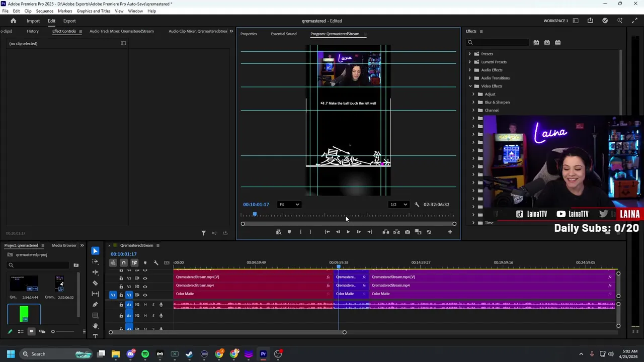
Task: Solo audio track A1
Action: pos(153,305)
